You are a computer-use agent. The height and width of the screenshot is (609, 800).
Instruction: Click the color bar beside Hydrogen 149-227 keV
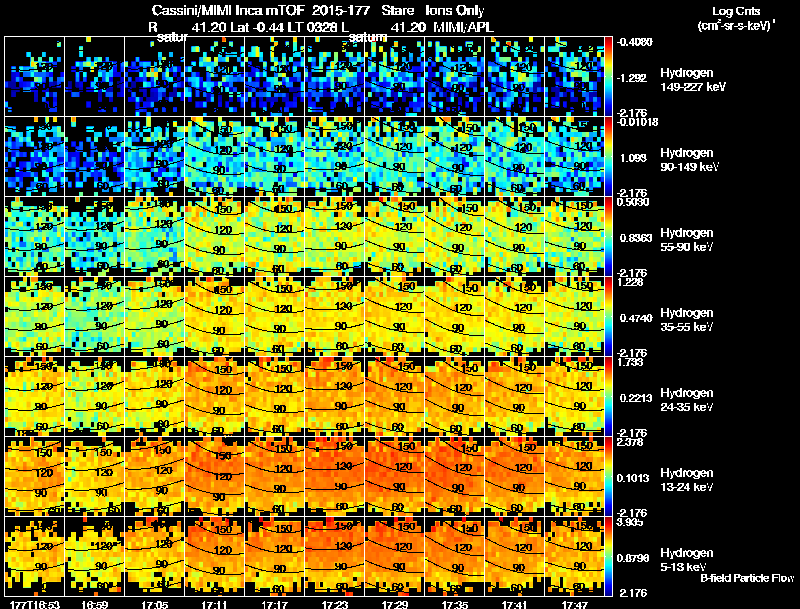[608, 77]
